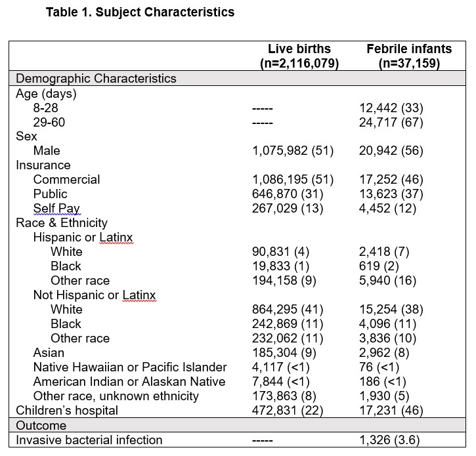Select the 12,442 (33) cell value
Screen dimensions: 476x456
tap(391, 108)
